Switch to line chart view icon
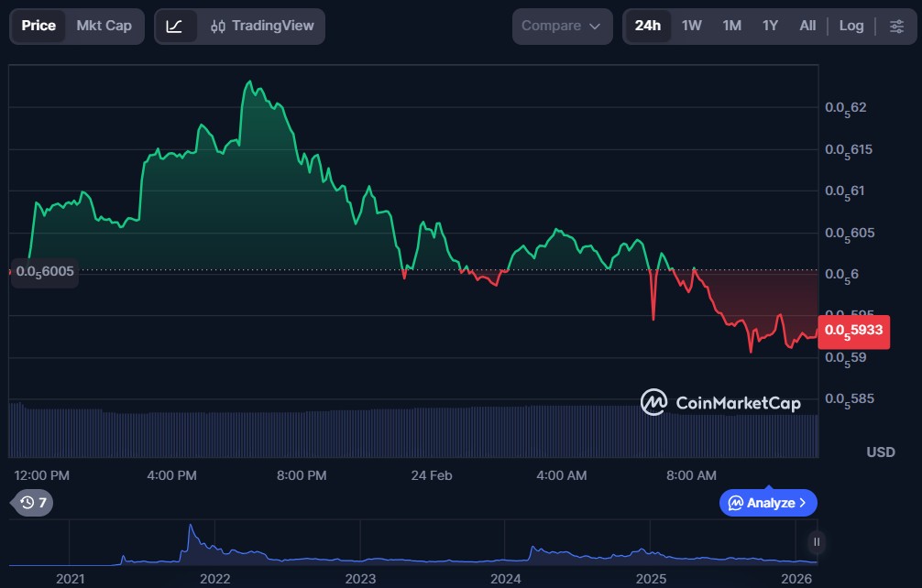This screenshot has width=922, height=588. (x=175, y=27)
